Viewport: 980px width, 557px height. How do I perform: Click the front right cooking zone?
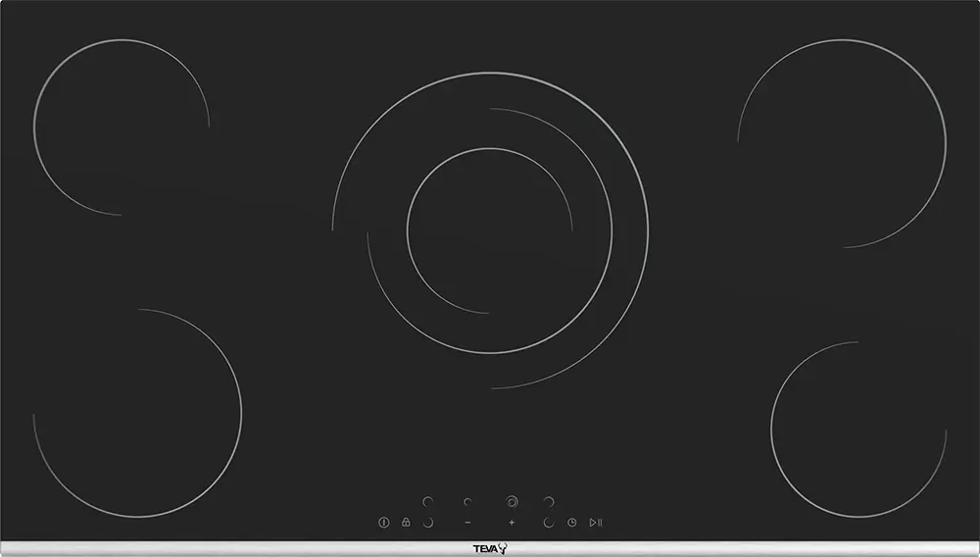pyautogui.click(x=858, y=430)
